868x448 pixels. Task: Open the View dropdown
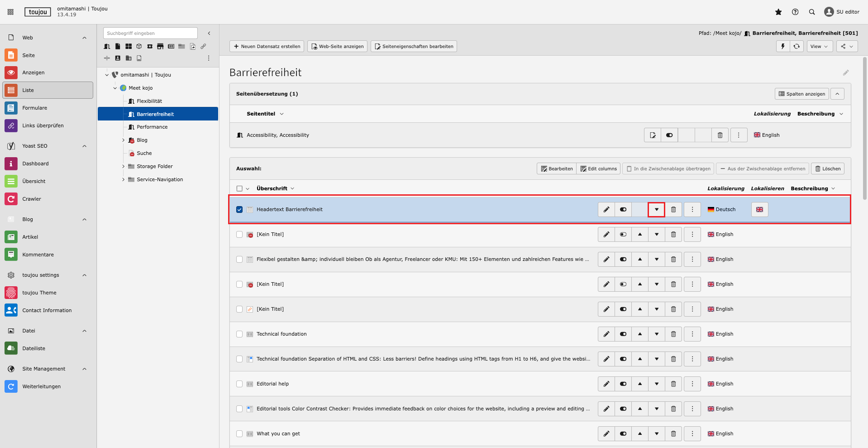click(819, 46)
